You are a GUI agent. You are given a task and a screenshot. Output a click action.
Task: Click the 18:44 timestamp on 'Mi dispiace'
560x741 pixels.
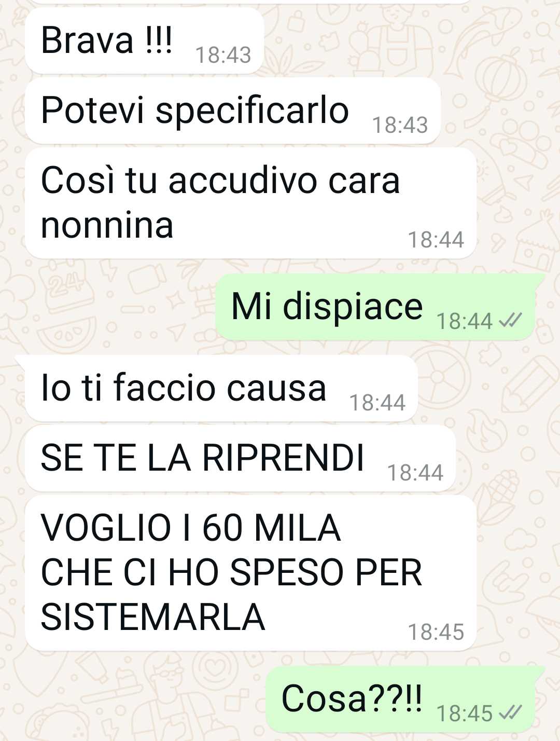pyautogui.click(x=464, y=321)
